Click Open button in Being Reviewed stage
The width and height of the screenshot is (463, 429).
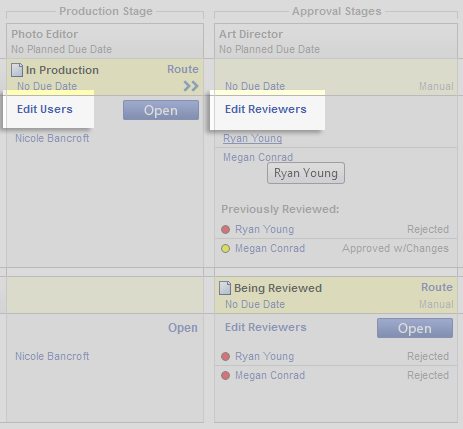click(415, 328)
